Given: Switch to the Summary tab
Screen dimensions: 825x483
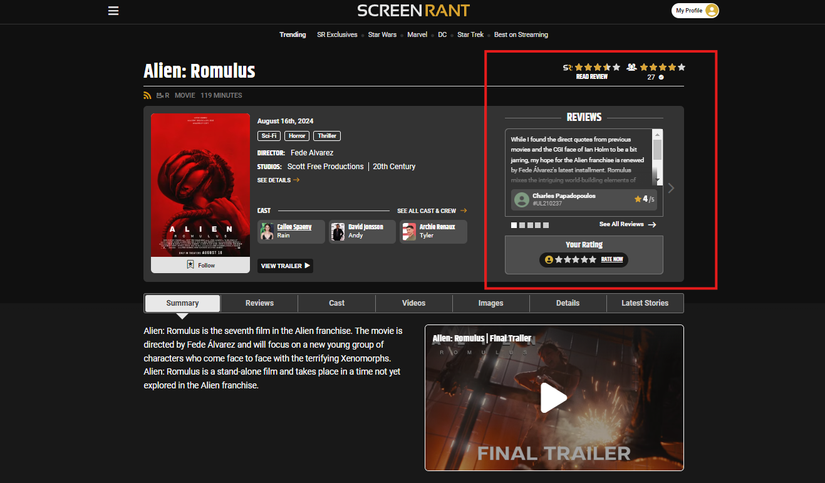Looking at the screenshot, I should click(x=183, y=303).
